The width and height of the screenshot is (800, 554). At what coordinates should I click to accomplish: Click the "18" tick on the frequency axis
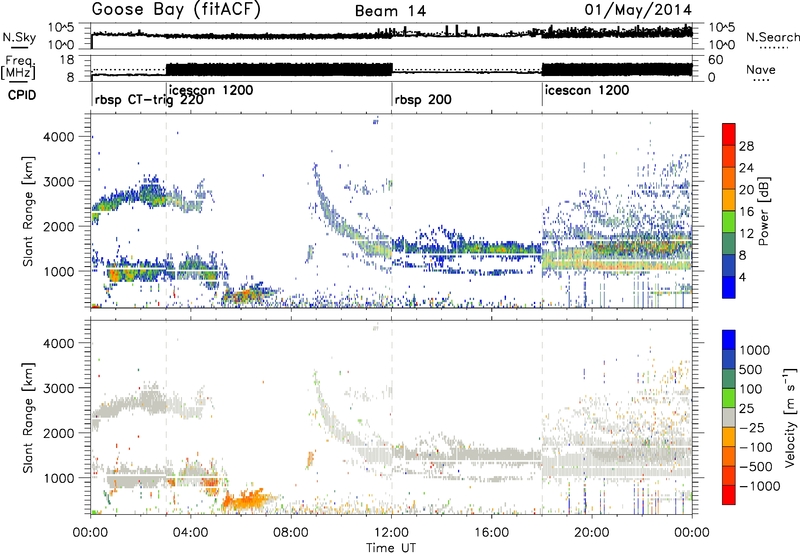[68, 60]
